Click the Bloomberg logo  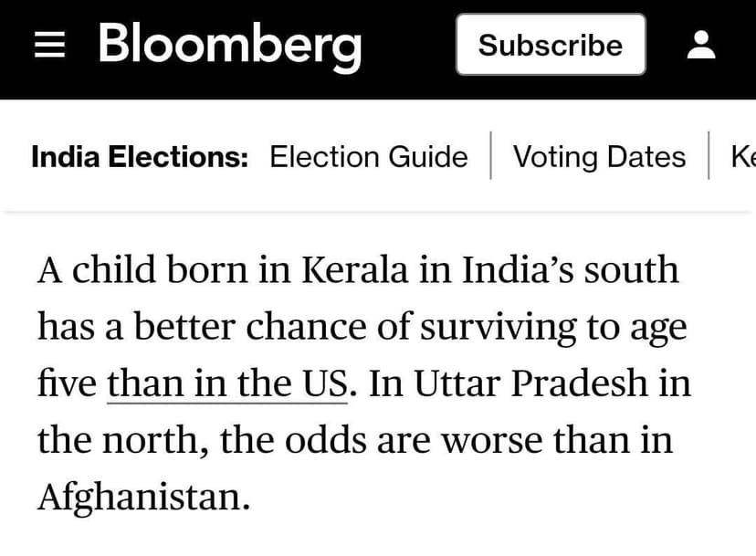[229, 45]
